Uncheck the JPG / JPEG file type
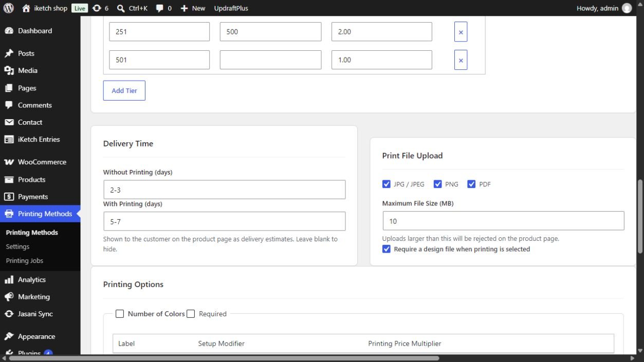 (x=387, y=184)
